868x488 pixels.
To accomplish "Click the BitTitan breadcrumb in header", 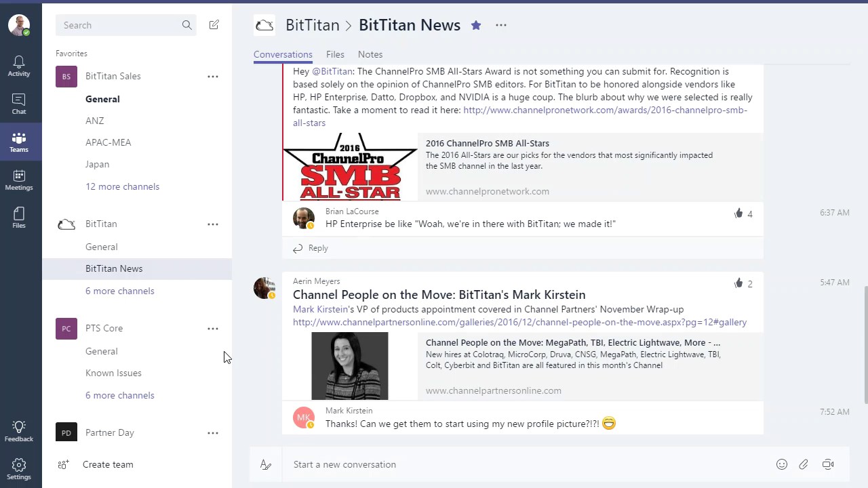I will pyautogui.click(x=312, y=25).
